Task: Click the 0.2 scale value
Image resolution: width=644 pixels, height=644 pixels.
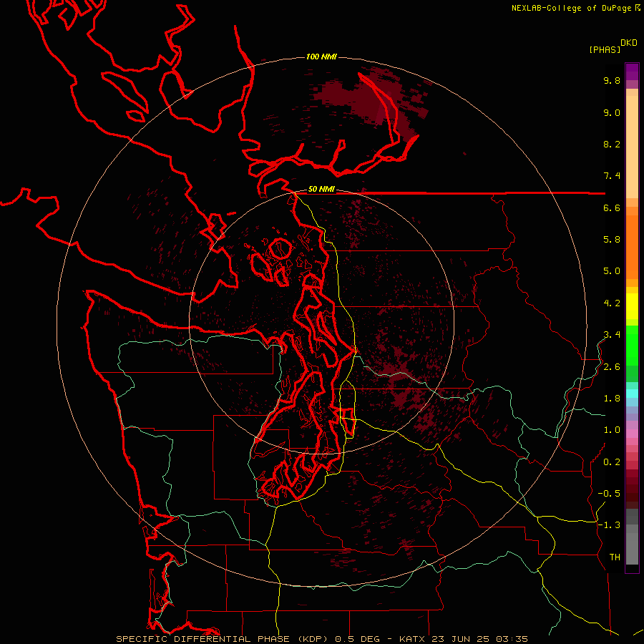Action: (x=612, y=462)
